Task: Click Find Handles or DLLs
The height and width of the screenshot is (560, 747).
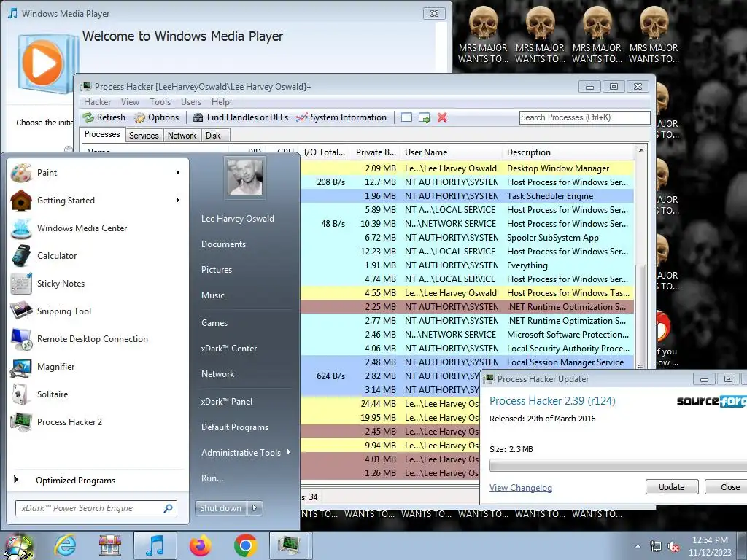Action: (241, 117)
